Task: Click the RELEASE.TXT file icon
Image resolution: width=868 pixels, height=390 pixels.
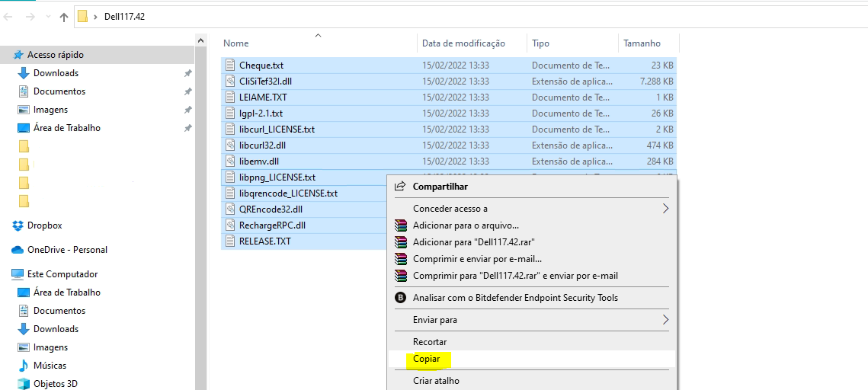Action: pyautogui.click(x=230, y=241)
